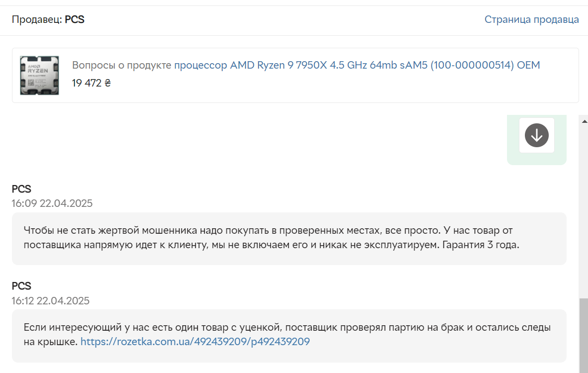The image size is (588, 373).
Task: Click the timestamp '16:12 22.04.2025'
Action: pos(51,301)
